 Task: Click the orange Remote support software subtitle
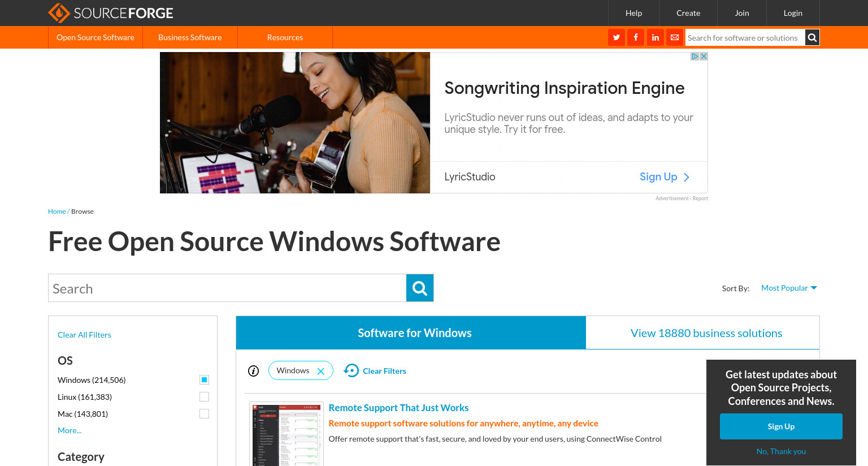[x=463, y=424]
